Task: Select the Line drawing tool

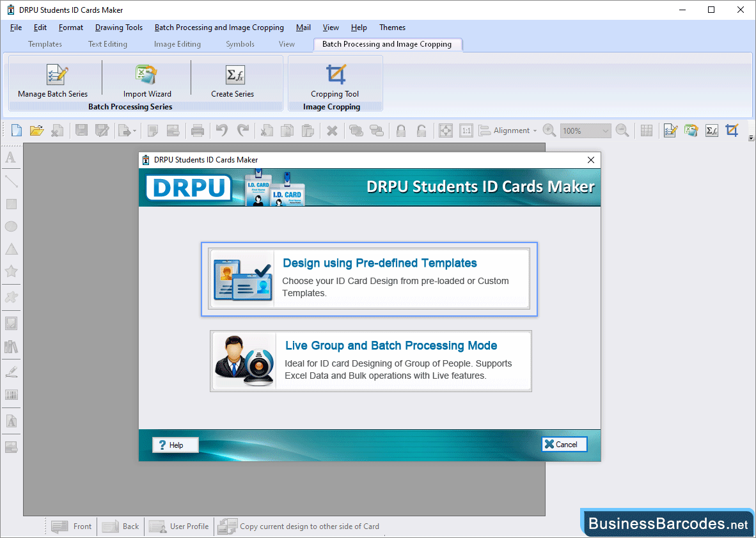Action: click(11, 181)
